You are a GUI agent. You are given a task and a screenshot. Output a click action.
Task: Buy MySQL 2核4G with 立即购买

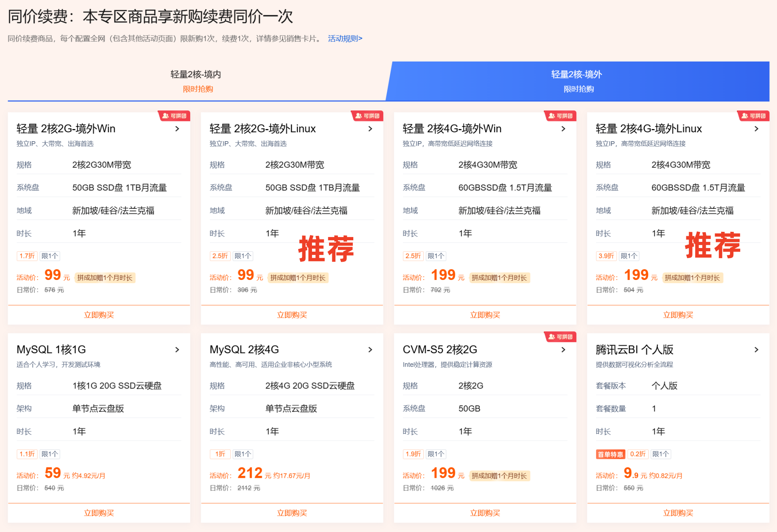click(x=292, y=513)
